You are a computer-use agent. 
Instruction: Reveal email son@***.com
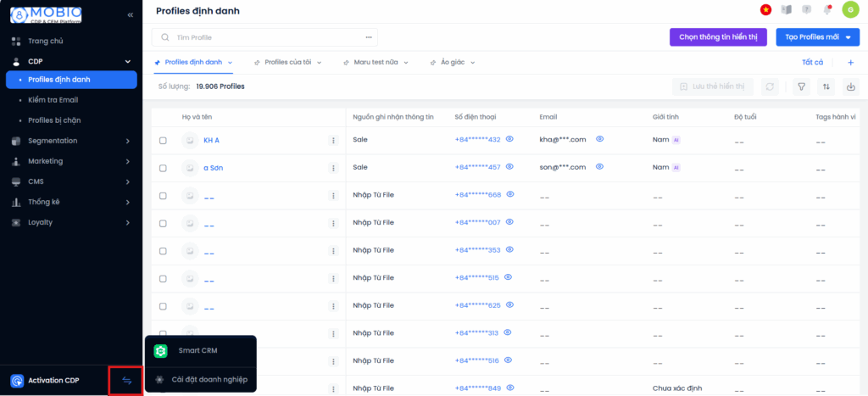(599, 167)
